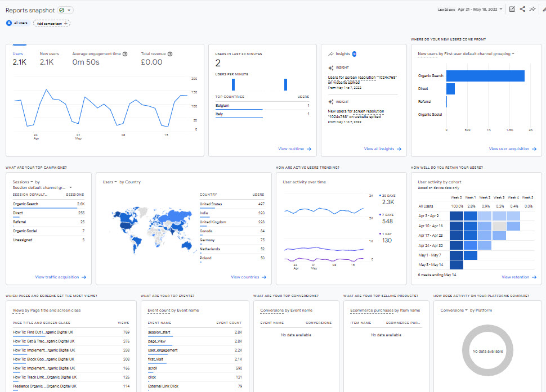Expand New users by channel grouping dropdown
Screen dimensions: 546x392
[466, 54]
